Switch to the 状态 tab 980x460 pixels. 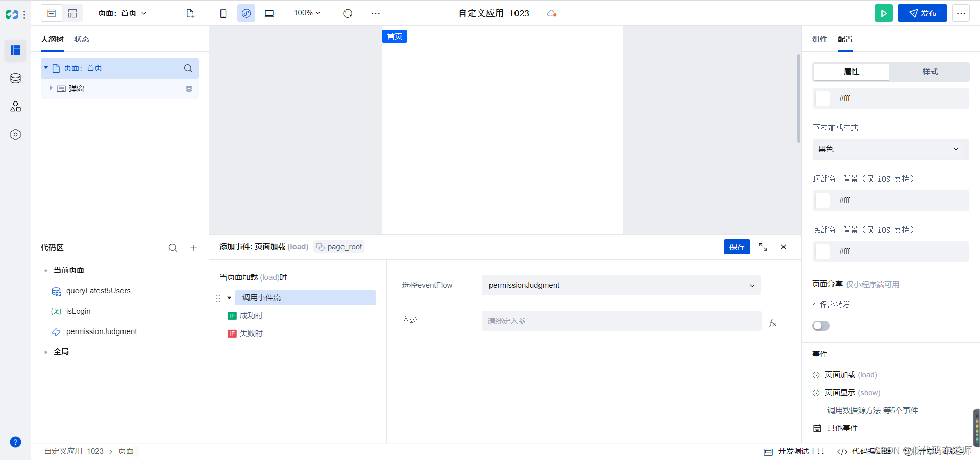point(82,39)
